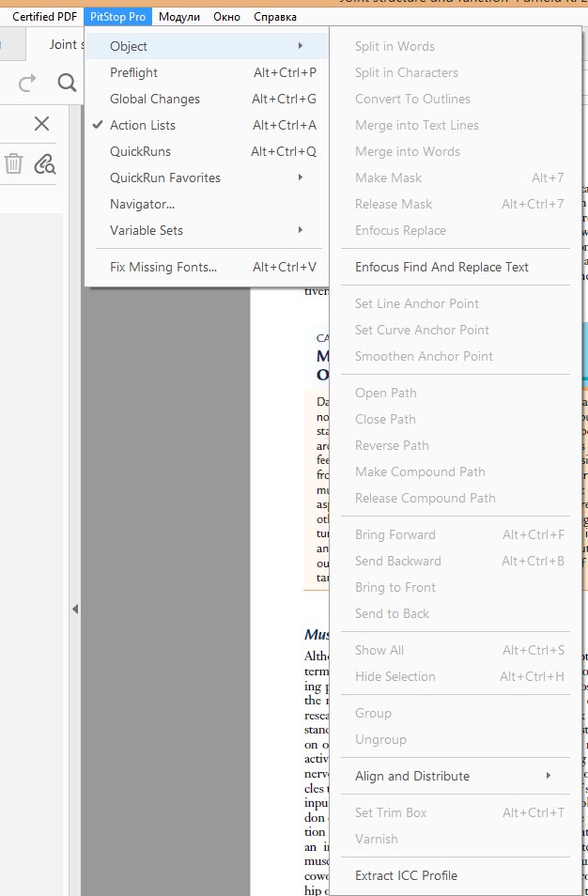Open the Справка menu
Viewport: 588px width, 896px height.
[275, 17]
